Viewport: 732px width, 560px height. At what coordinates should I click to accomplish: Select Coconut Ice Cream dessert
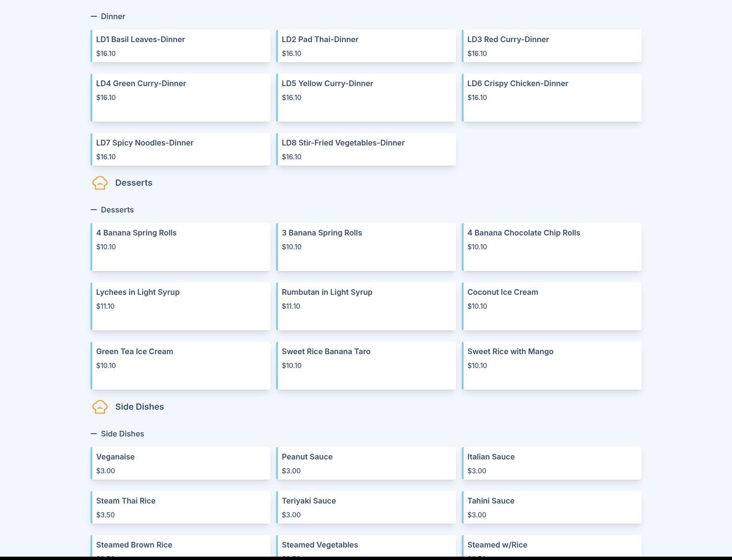[x=552, y=306]
